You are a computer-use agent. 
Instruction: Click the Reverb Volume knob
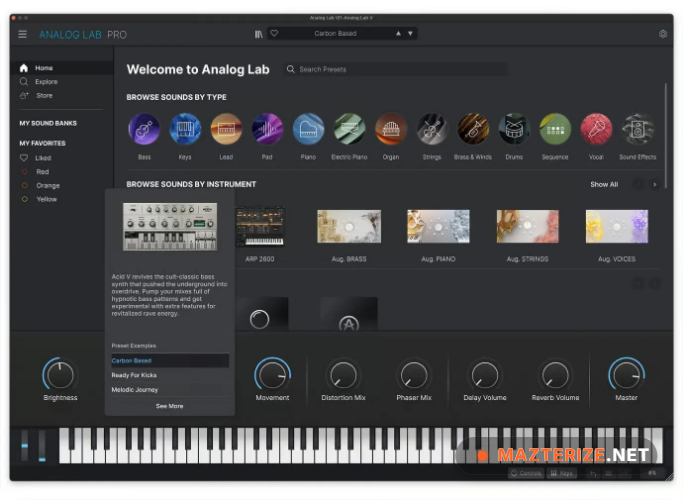[x=555, y=375]
